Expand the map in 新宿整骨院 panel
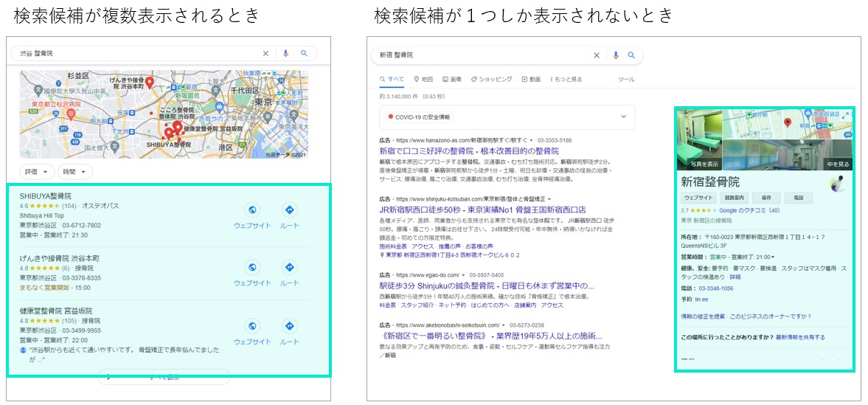 coord(845,115)
